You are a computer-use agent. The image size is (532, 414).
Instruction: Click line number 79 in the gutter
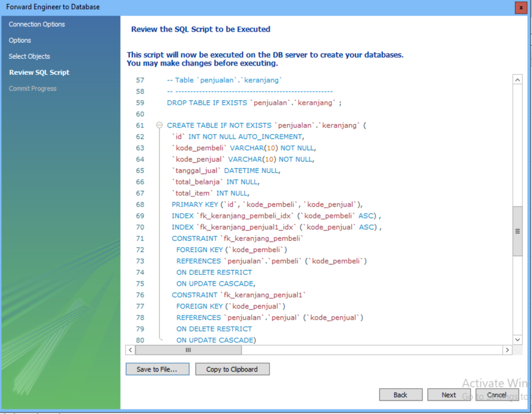pos(140,329)
